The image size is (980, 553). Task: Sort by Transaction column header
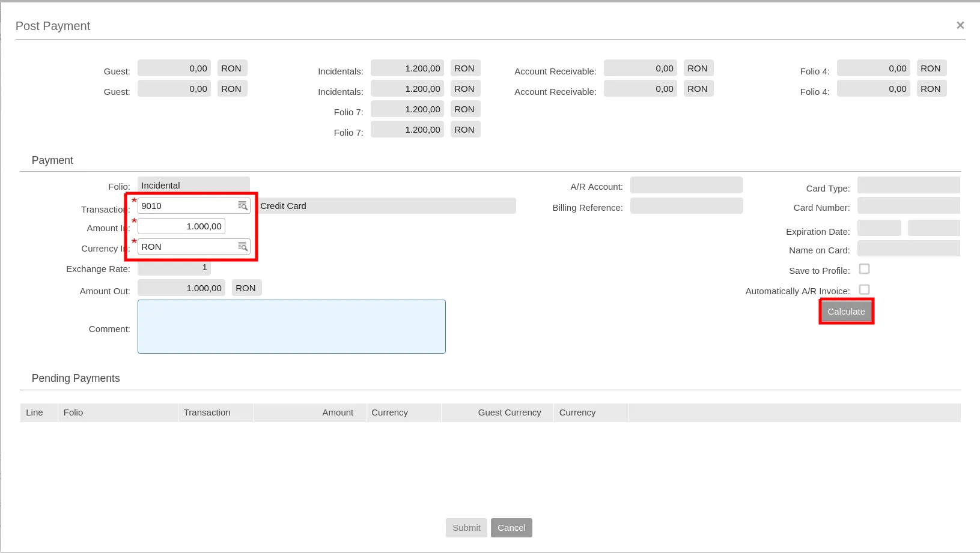(216, 412)
